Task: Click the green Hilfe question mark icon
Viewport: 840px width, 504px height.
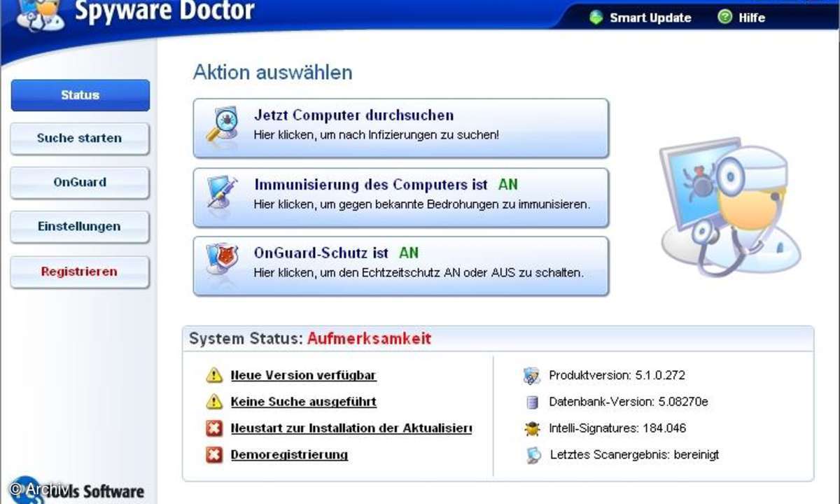Action: (x=725, y=18)
